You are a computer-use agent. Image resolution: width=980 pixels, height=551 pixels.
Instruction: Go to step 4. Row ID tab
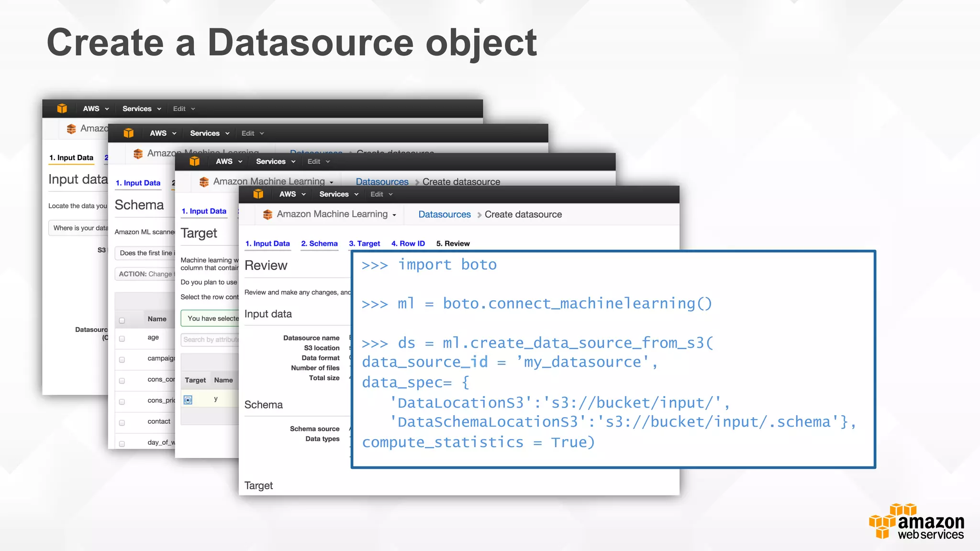pos(408,243)
